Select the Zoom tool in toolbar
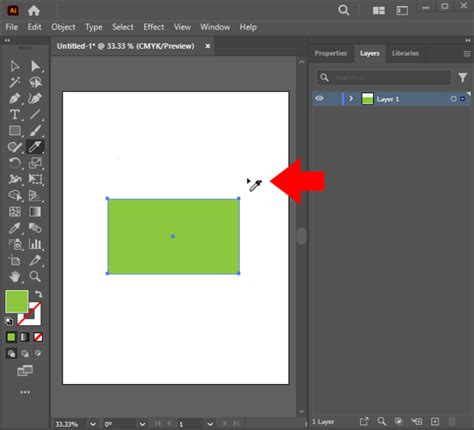 pyautogui.click(x=35, y=277)
